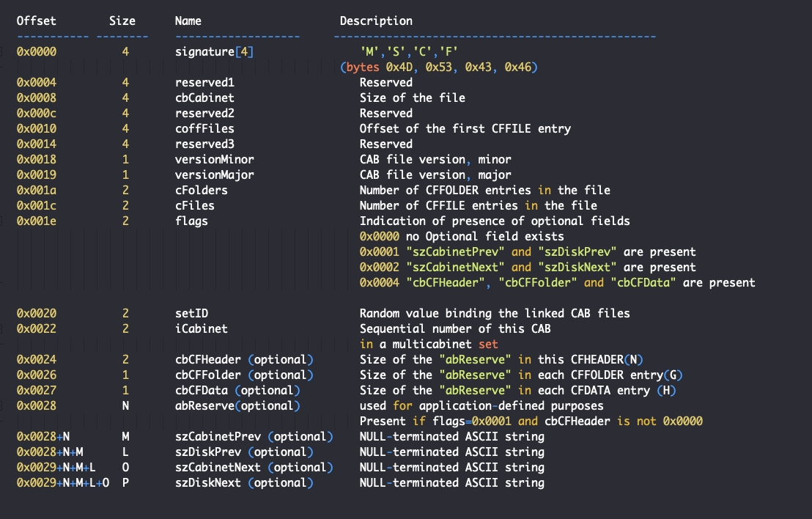This screenshot has height=519, width=812.
Task: Click the cFolders field name
Action: pos(202,190)
